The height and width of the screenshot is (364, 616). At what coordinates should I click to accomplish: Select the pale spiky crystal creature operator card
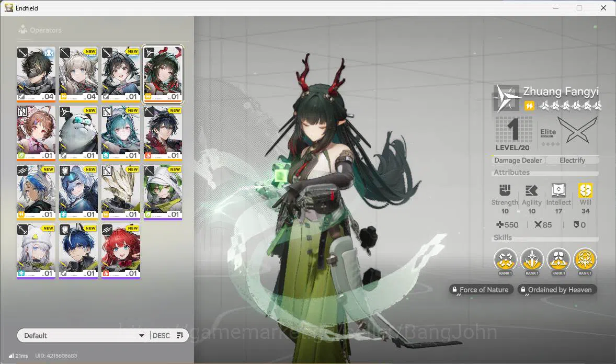point(121,192)
